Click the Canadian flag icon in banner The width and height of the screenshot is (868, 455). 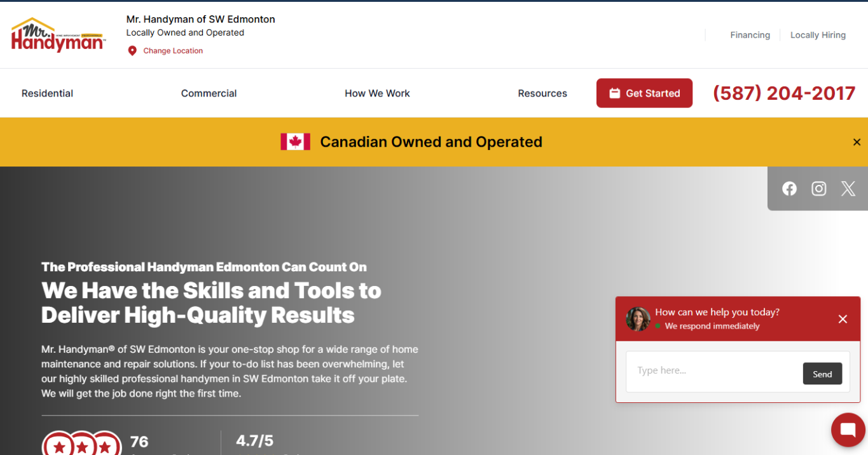click(x=295, y=142)
